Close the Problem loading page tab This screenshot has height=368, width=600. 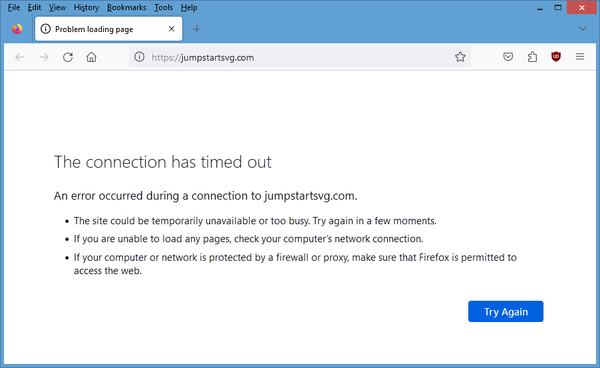click(171, 29)
